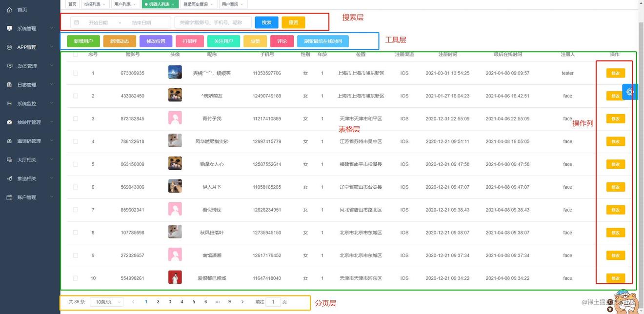This screenshot has height=314, width=644.
Task: Click the green 新增用户 button
Action: pyautogui.click(x=83, y=41)
